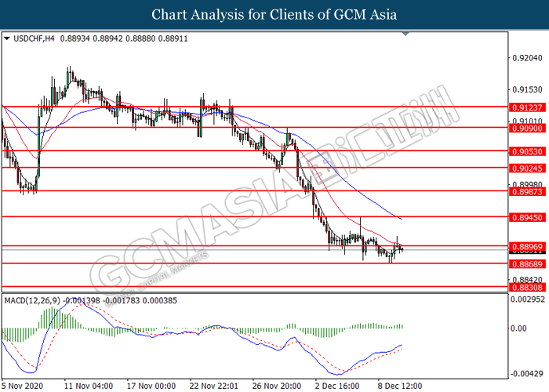Click the 8 Dec 12:00 time label
The image size is (549, 392).
[400, 386]
